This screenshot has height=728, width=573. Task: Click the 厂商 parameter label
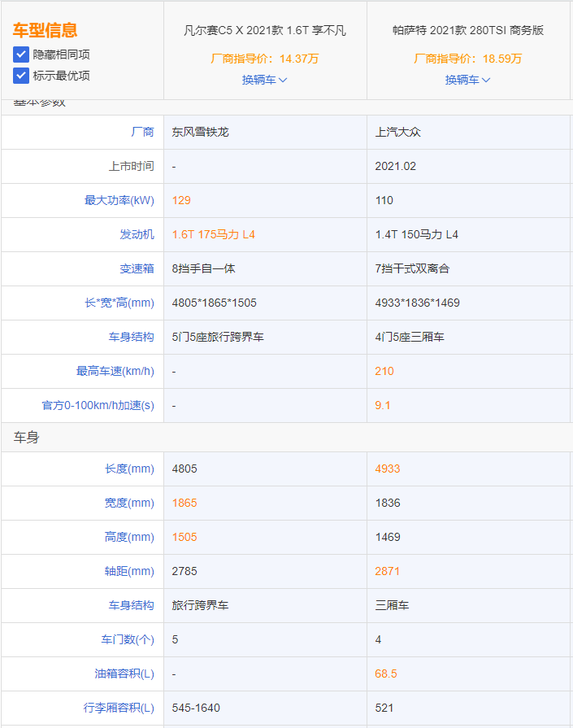click(x=142, y=132)
